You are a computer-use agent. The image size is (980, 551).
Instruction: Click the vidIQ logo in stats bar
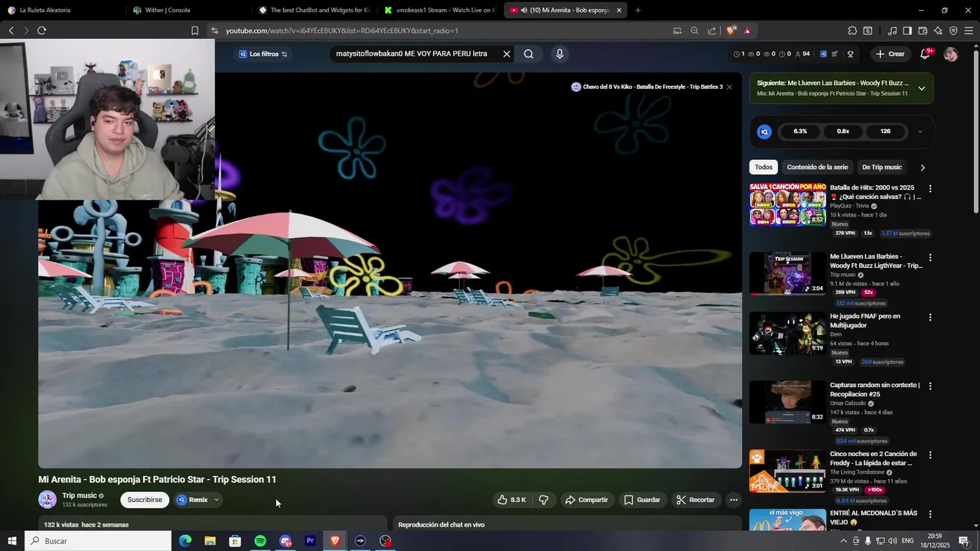tap(764, 132)
